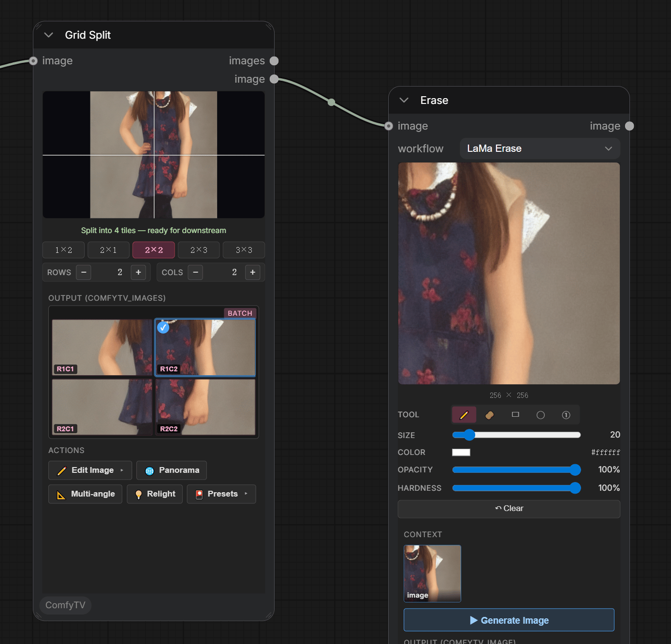Choose the rectangle shape tool
This screenshot has height=644, width=671.
click(x=515, y=415)
